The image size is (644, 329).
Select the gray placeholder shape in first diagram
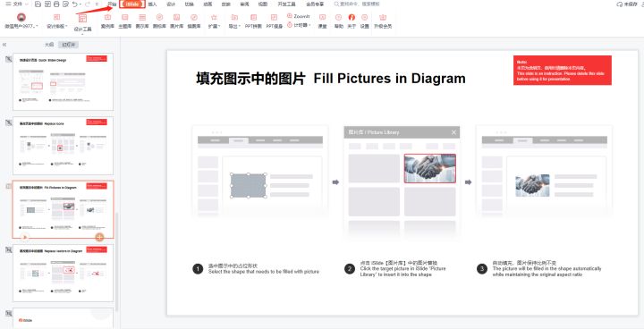click(x=248, y=186)
